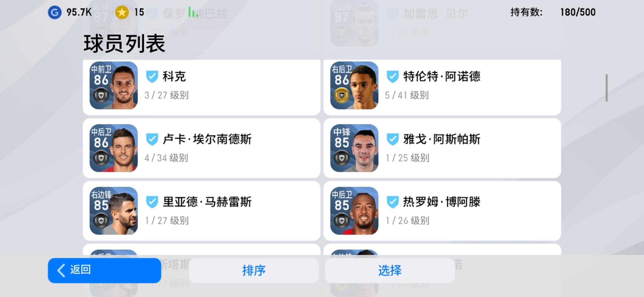Open the 雅戈·阿斯帕斯 player entry

[x=442, y=148]
